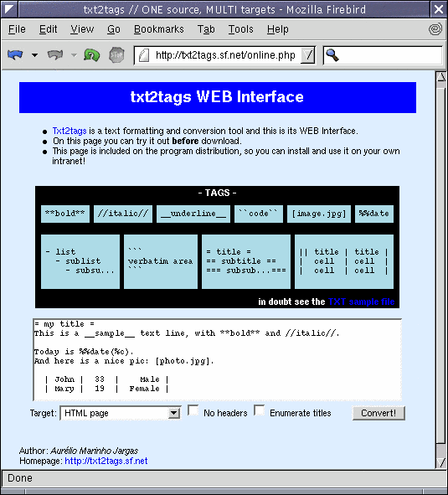Open the Bookmarks menu
This screenshot has width=448, height=495.
(x=159, y=29)
